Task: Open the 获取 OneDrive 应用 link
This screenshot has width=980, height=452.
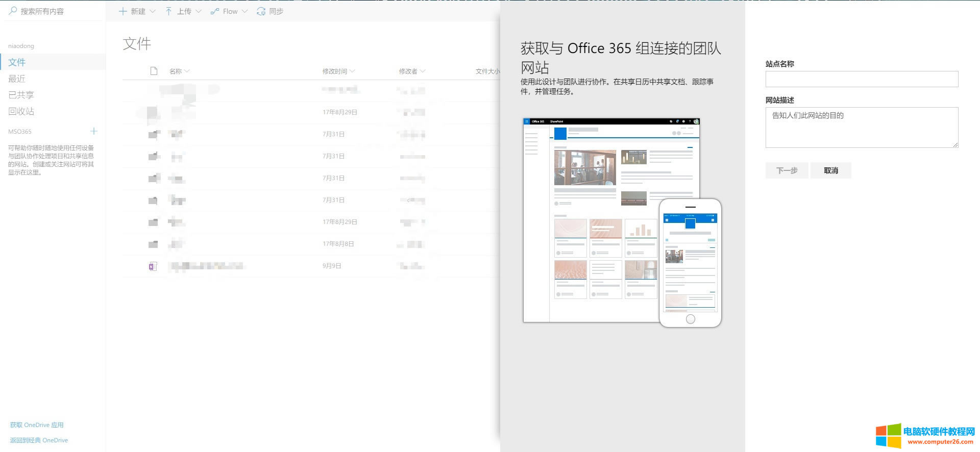Action: [37, 425]
